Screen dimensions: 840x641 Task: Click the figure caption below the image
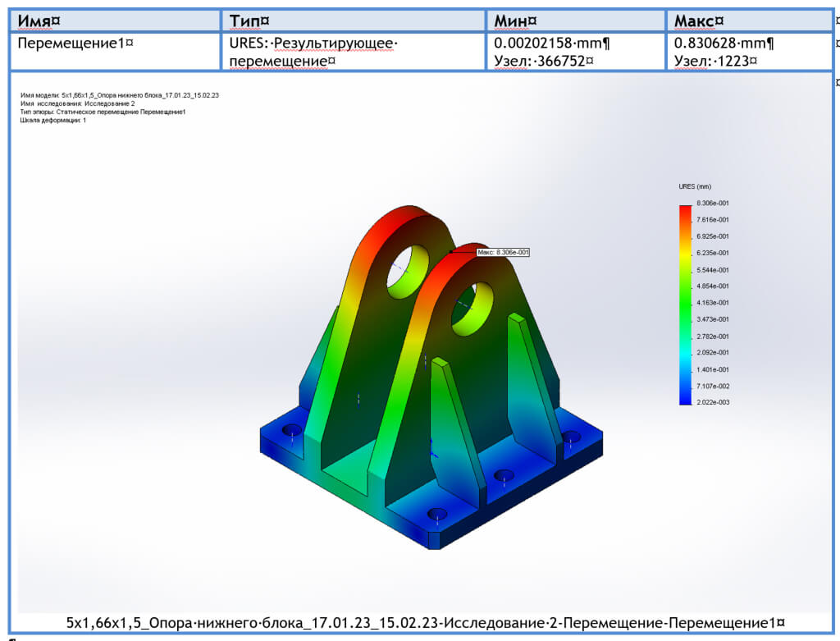tap(425, 623)
